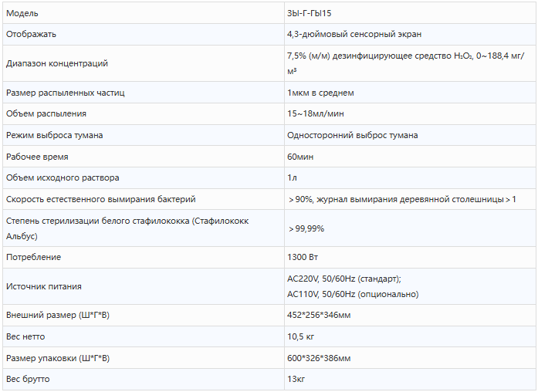Image resolution: width=538 pixels, height=392 pixels.
Task: Click the Скорость естественного вымирания бактерий label
Action: tap(101, 199)
